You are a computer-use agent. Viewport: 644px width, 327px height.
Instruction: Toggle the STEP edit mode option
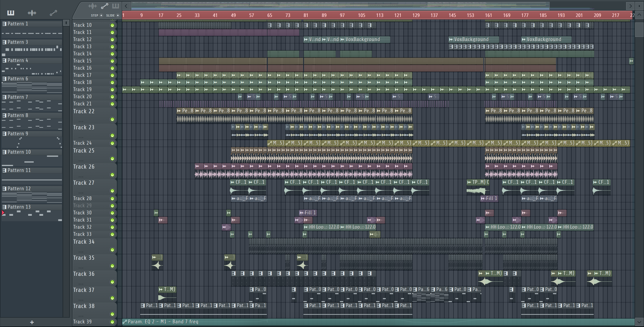pyautogui.click(x=101, y=15)
